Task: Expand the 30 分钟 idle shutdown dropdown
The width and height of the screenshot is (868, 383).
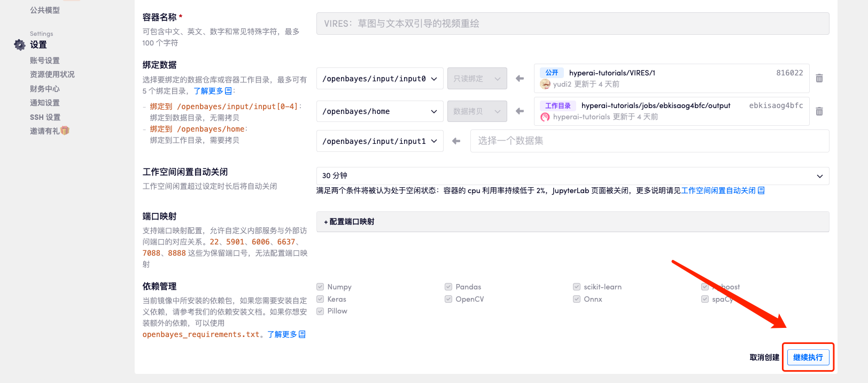Action: tap(572, 176)
